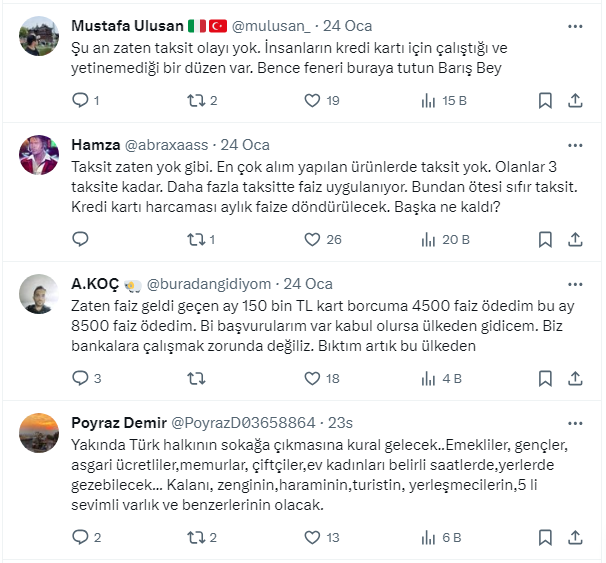This screenshot has height=563, width=606.
Task: Open more options on Mustafa Ulusan's tweet
Action: point(575,25)
